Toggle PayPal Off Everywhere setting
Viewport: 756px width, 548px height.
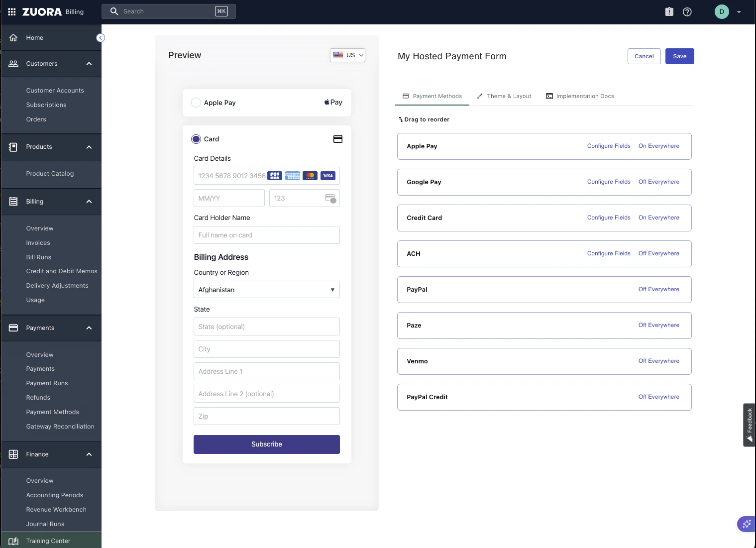(659, 289)
